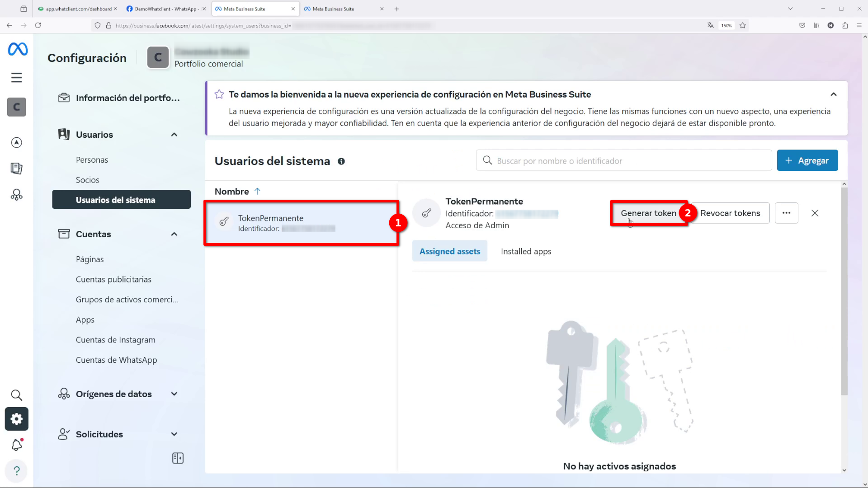
Task: Open the Firefox application menu
Action: [x=859, y=25]
